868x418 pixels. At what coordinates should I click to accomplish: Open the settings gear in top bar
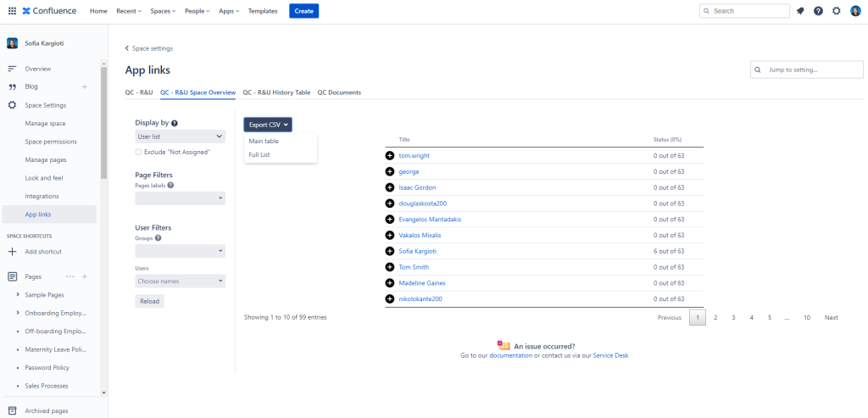point(837,11)
